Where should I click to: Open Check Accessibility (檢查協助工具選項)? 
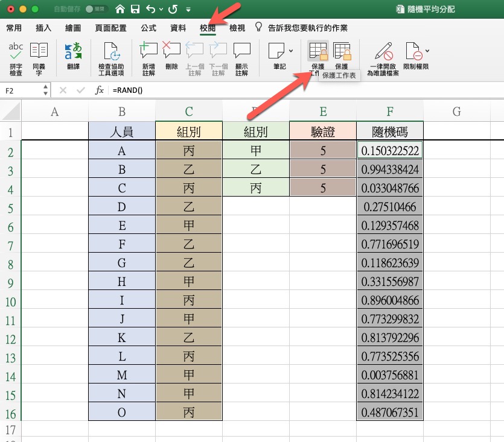pos(111,58)
